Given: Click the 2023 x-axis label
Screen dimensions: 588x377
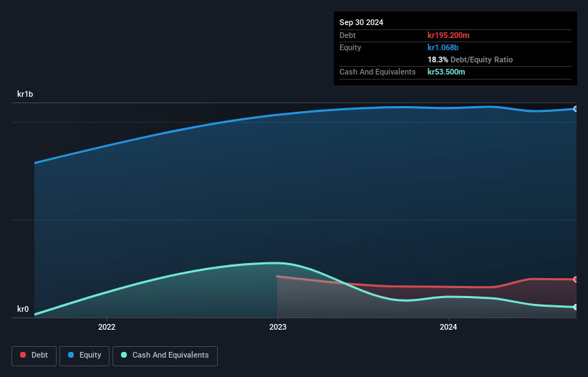Looking at the screenshot, I should point(278,327).
